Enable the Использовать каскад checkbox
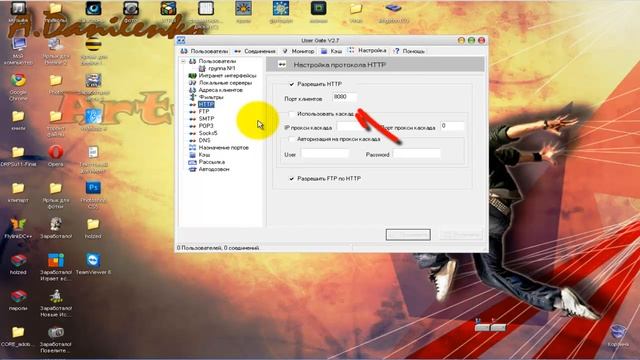The height and width of the screenshot is (360, 640). (291, 114)
